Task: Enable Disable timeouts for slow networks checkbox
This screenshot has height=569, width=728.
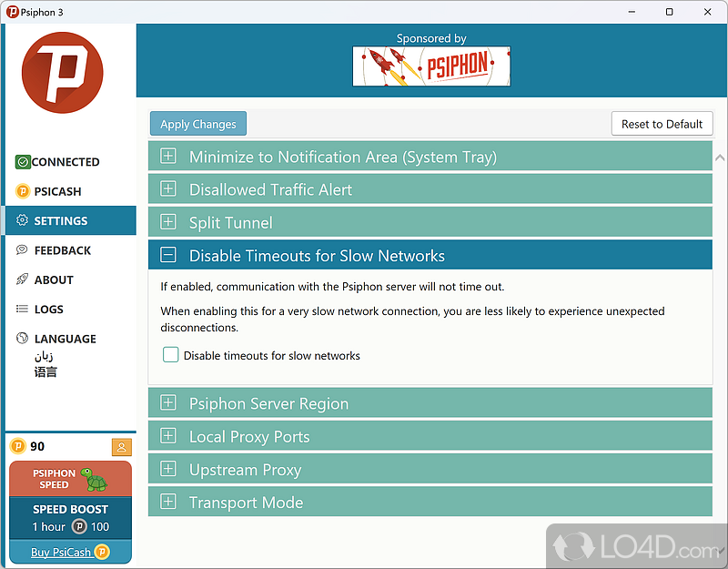Action: click(x=170, y=355)
